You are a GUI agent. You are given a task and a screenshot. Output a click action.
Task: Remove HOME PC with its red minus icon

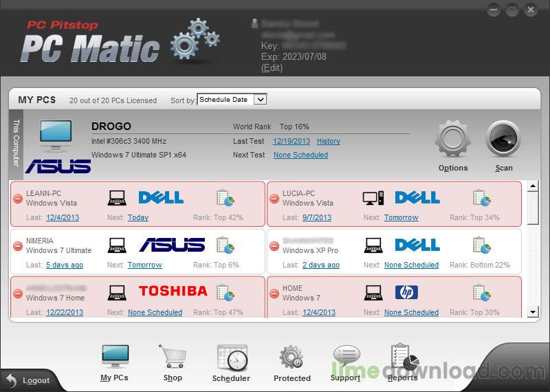274,294
